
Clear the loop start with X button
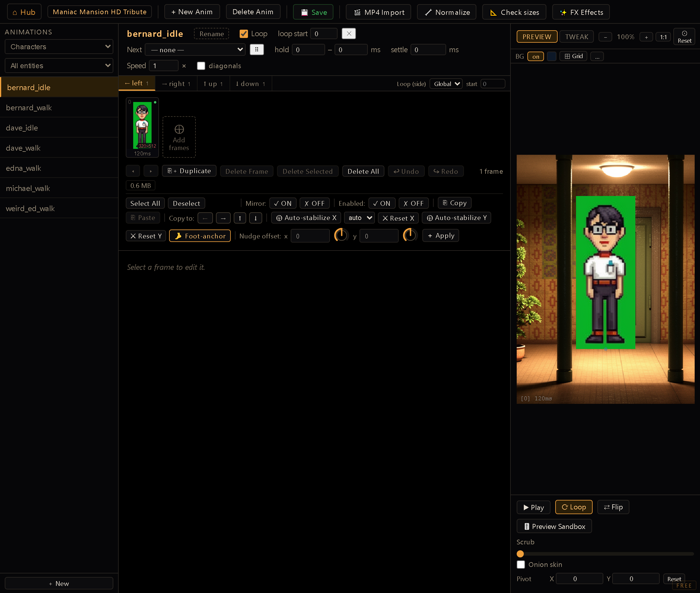click(x=349, y=34)
